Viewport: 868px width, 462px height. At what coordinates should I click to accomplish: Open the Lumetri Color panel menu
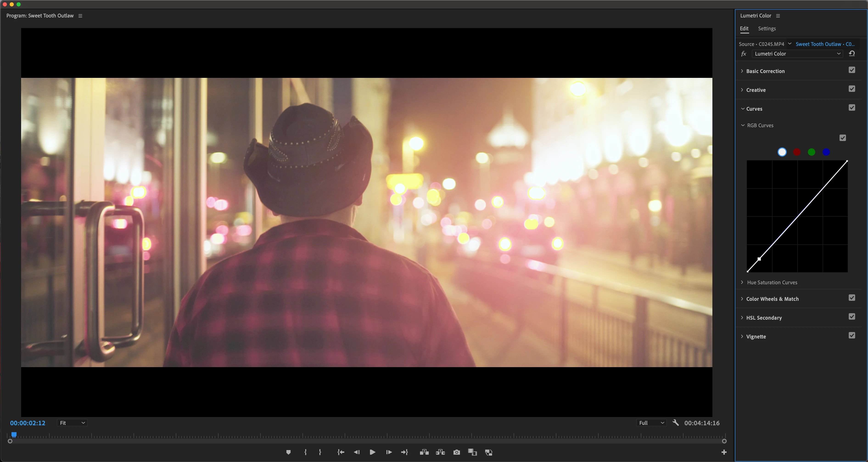(x=778, y=16)
